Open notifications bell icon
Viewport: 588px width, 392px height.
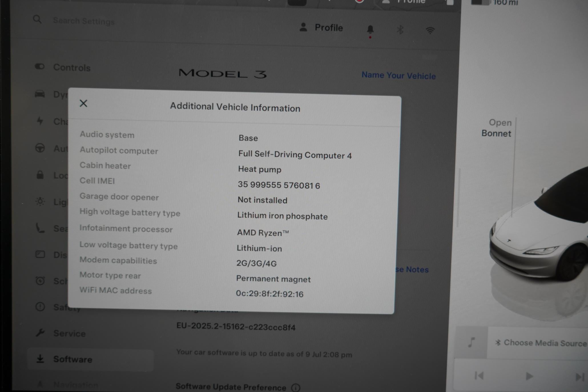pyautogui.click(x=370, y=30)
